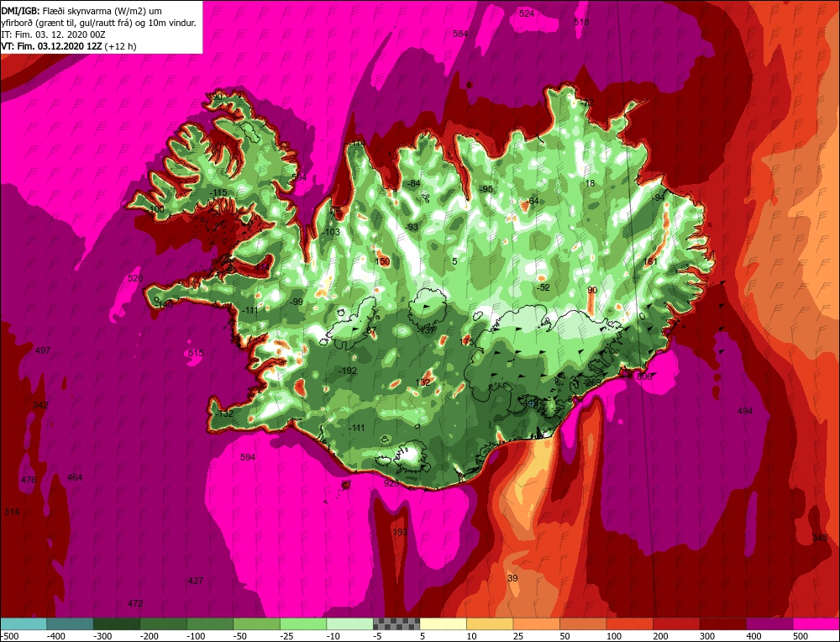This screenshot has height=642, width=840.
Task: Click the value 314 at the left edge
Action: (x=12, y=512)
